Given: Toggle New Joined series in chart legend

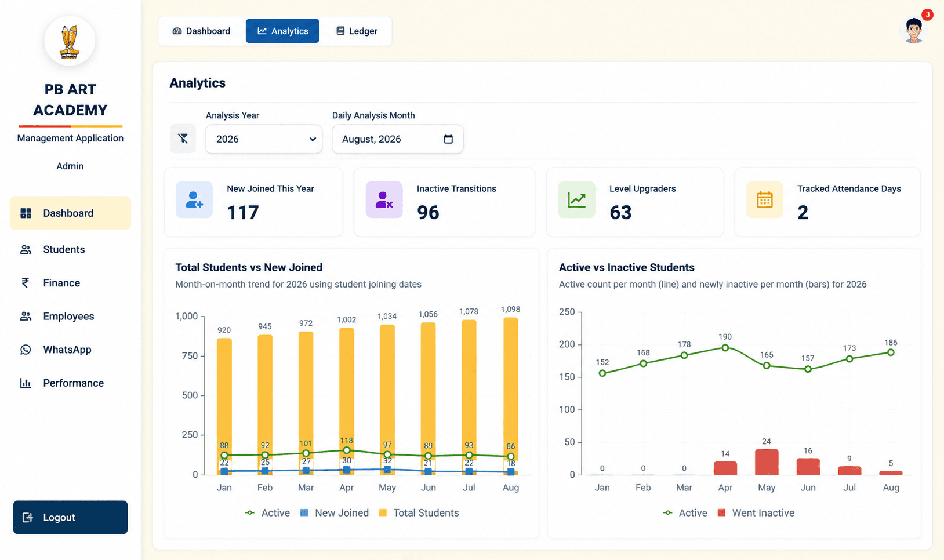Looking at the screenshot, I should [335, 513].
